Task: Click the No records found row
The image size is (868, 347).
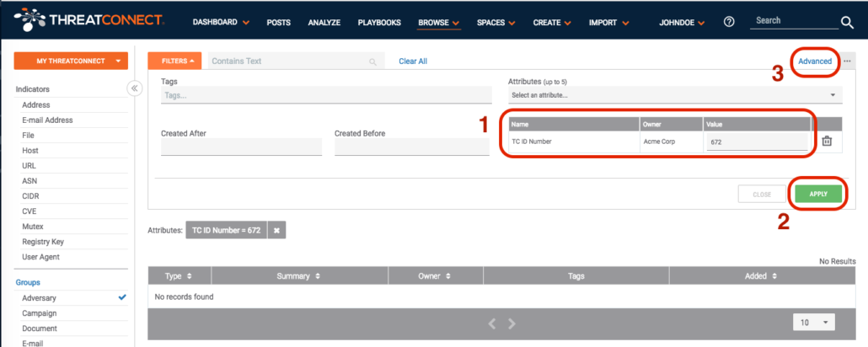Action: [501, 296]
